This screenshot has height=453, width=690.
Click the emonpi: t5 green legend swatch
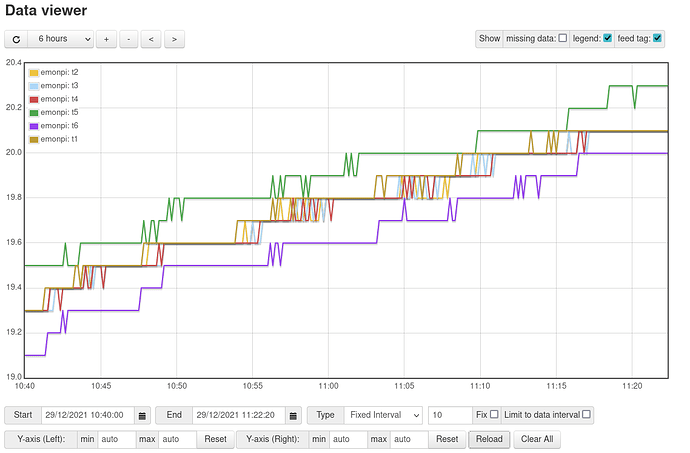click(34, 113)
